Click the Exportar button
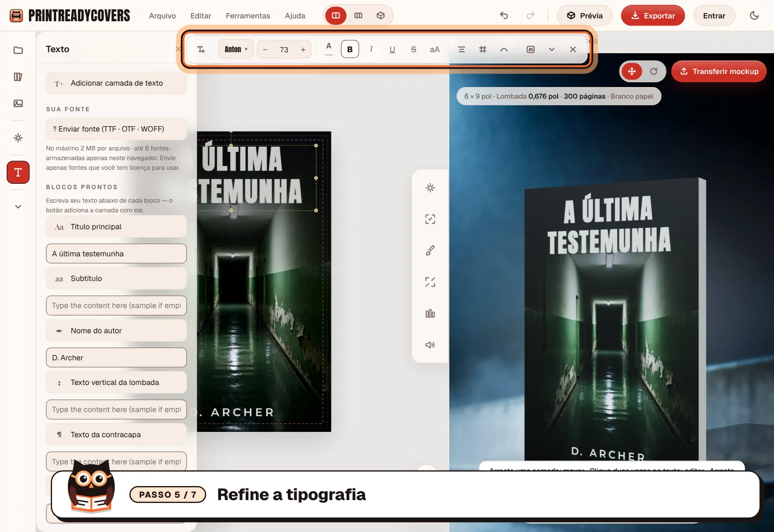 tap(653, 15)
